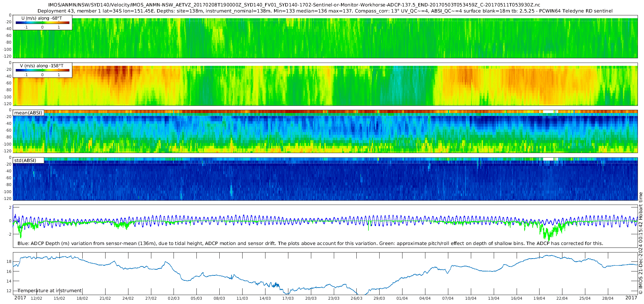
Task: Pick the 02/03 date on time axis
Action: pyautogui.click(x=174, y=298)
